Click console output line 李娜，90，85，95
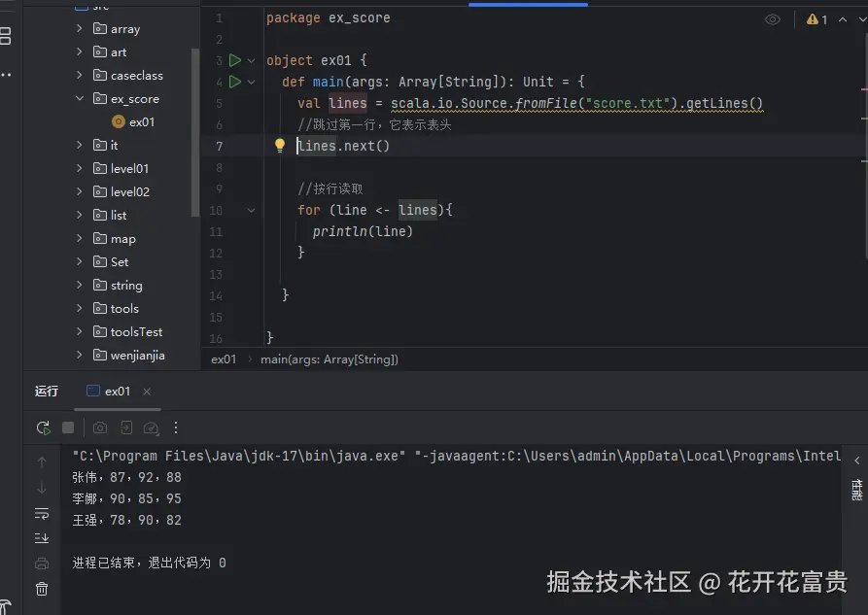 (x=126, y=498)
